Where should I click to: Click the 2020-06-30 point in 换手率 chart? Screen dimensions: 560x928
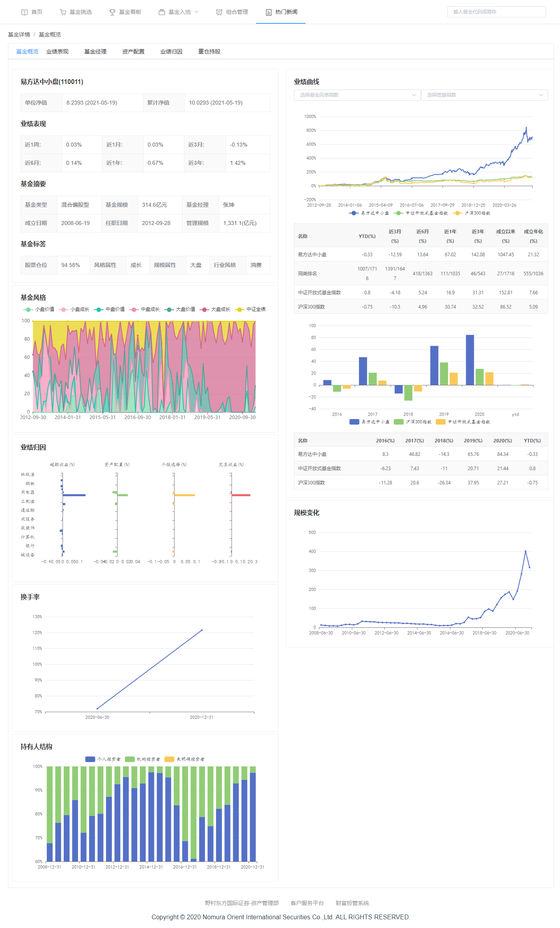click(x=97, y=709)
